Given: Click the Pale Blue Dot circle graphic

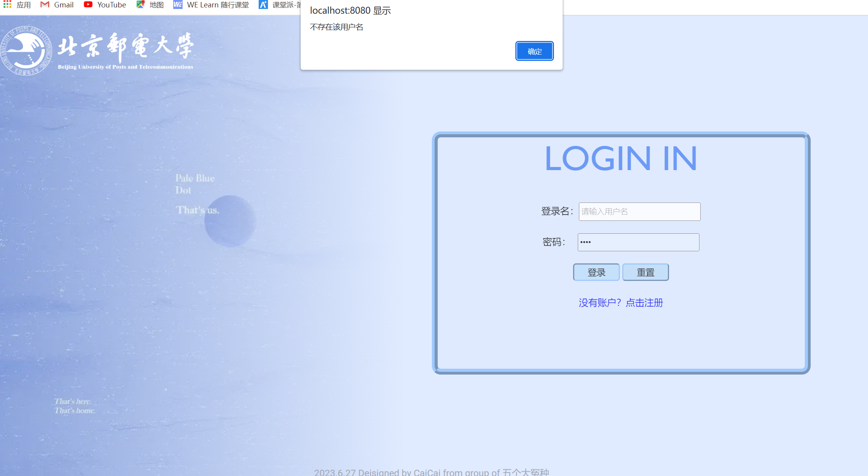Looking at the screenshot, I should [230, 221].
